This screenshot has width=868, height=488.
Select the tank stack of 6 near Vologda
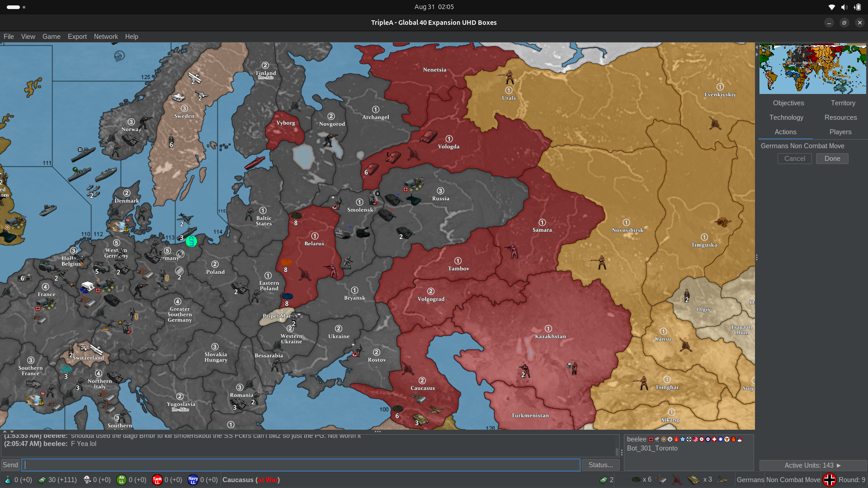[371, 169]
